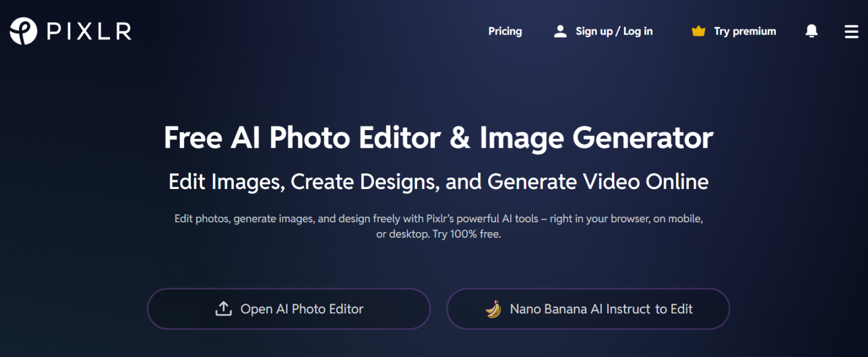The width and height of the screenshot is (868, 357).
Task: Click the user profile silhouette icon
Action: 560,31
